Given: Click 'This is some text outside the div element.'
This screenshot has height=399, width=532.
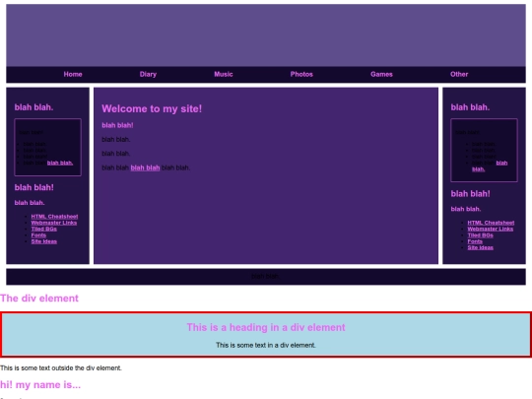Looking at the screenshot, I should click(61, 367).
